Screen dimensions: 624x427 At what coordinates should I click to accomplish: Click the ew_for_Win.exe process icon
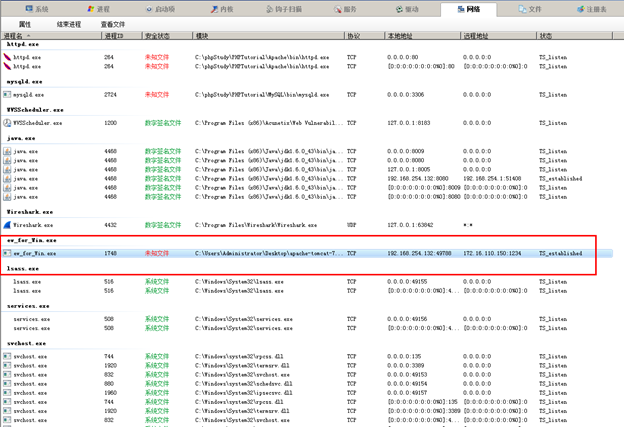[7, 253]
